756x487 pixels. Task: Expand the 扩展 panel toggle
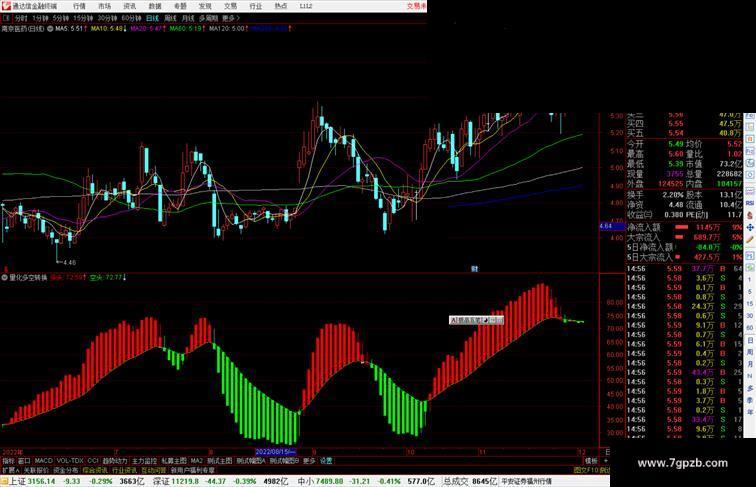tap(11, 470)
